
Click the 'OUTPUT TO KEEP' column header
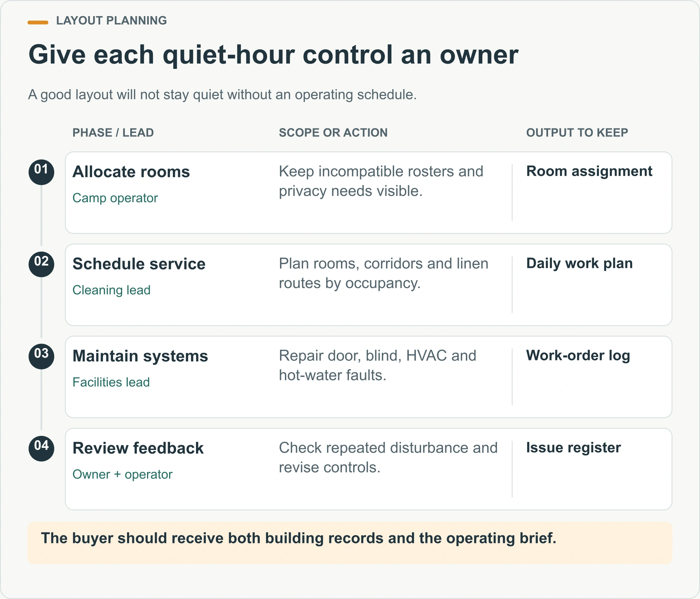(x=577, y=133)
